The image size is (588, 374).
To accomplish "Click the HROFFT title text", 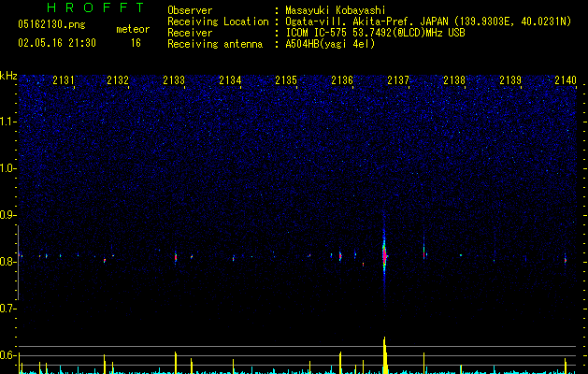I will coord(95,7).
